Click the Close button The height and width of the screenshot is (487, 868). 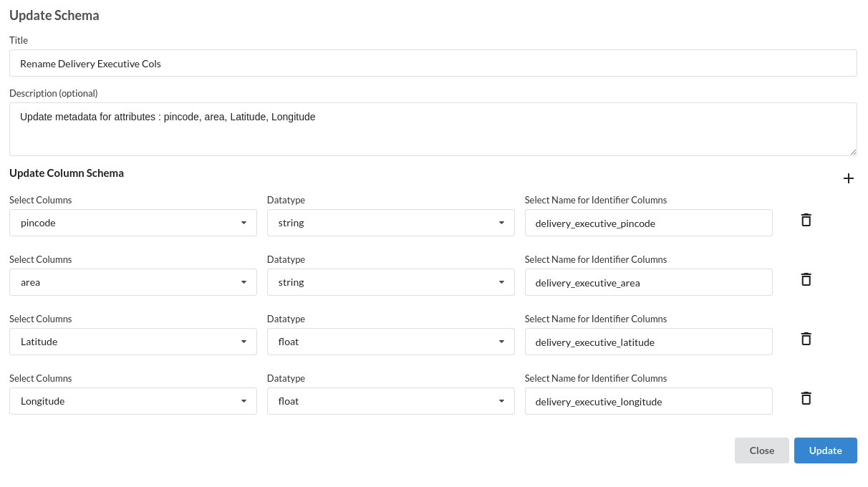point(762,450)
